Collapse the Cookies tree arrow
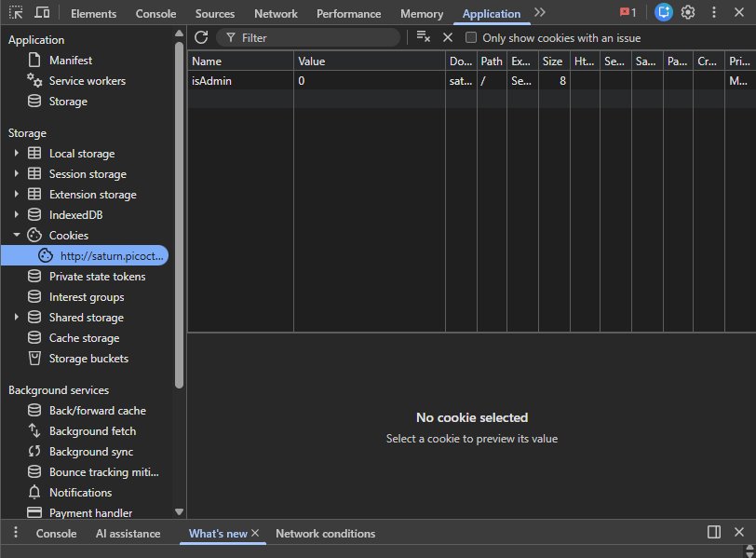756x558 pixels. tap(17, 235)
